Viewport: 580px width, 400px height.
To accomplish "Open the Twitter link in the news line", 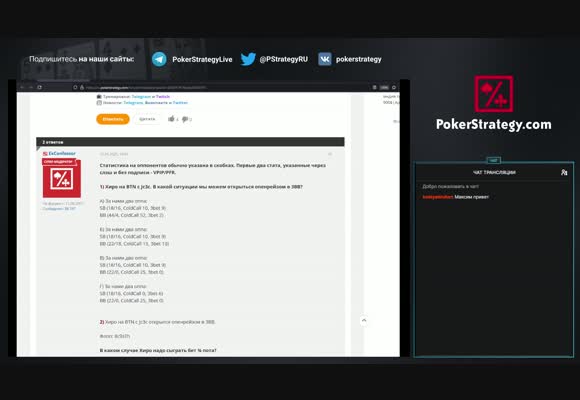I will 181,102.
